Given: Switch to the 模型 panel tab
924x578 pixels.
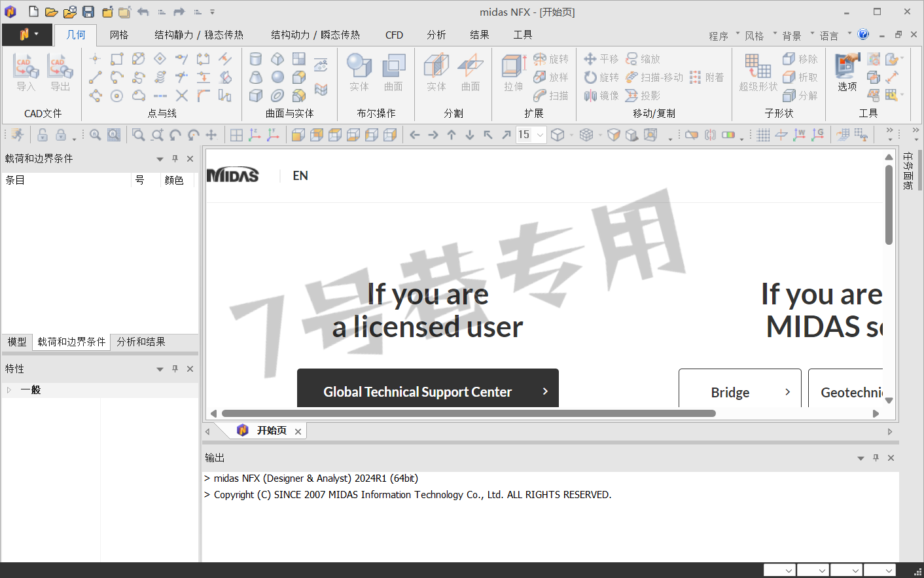Looking at the screenshot, I should coord(17,342).
